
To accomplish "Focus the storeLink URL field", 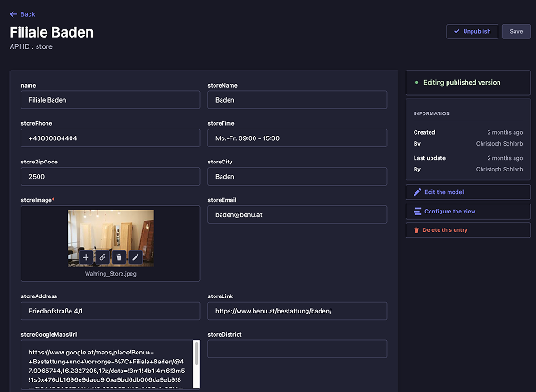I will tap(297, 311).
